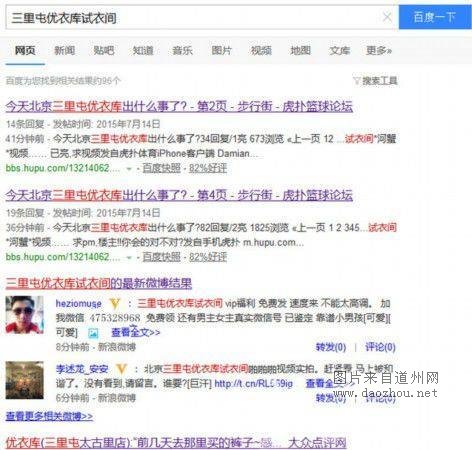Image resolution: width=472 pixels, height=450 pixels.
Task: Open the t.cn short link in 李述龙_安安's post
Action: click(253, 384)
